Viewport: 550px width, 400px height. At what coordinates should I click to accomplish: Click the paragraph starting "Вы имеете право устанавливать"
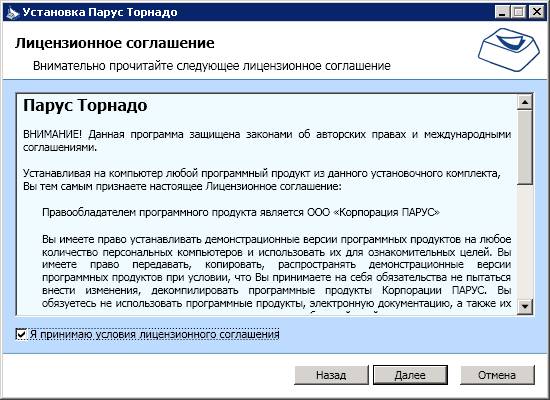click(x=276, y=271)
